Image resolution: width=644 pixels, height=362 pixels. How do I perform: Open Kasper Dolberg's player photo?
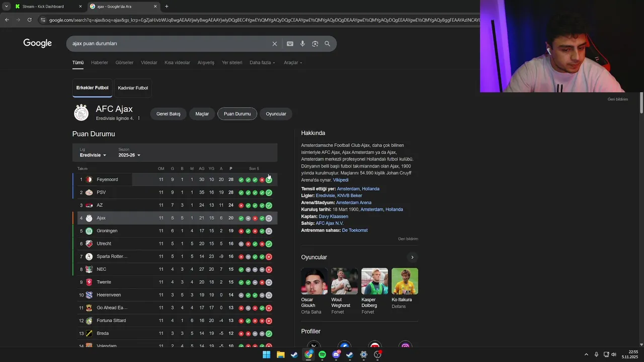374,281
